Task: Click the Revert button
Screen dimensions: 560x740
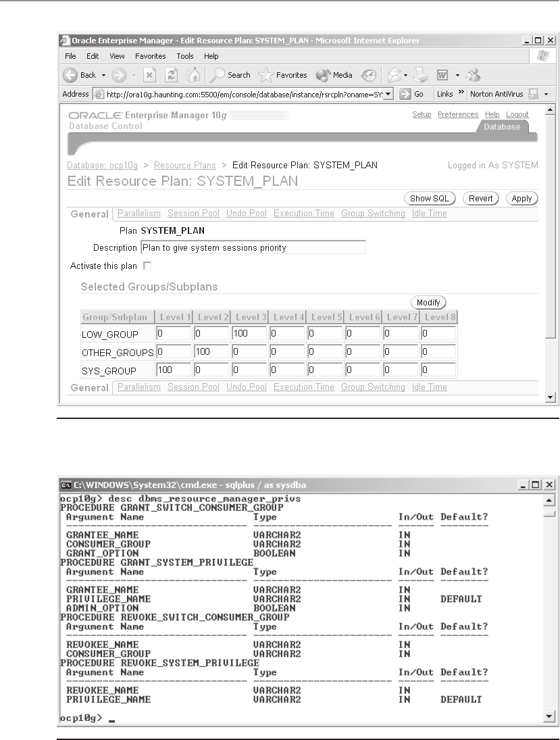Action: (x=481, y=199)
